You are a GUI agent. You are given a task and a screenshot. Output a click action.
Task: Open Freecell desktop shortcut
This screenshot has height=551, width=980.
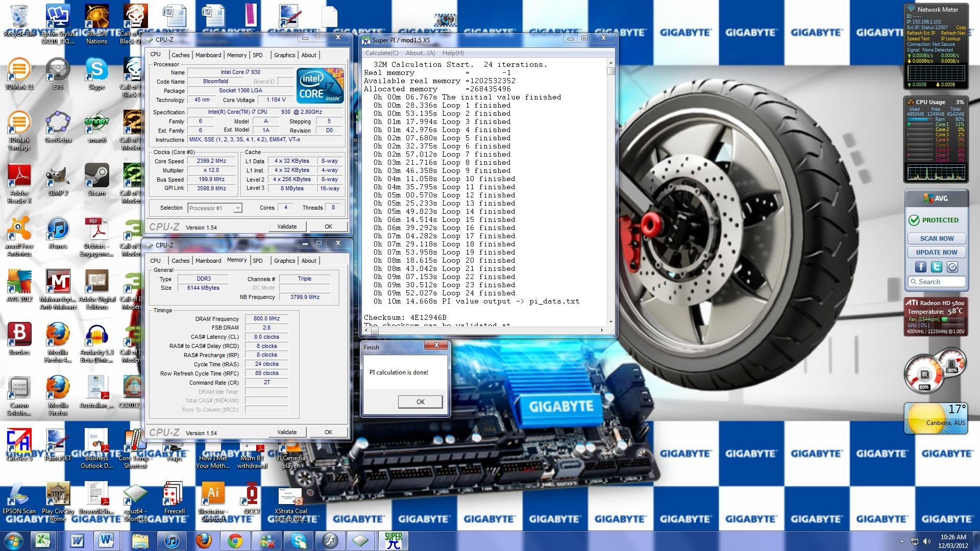pyautogui.click(x=174, y=498)
